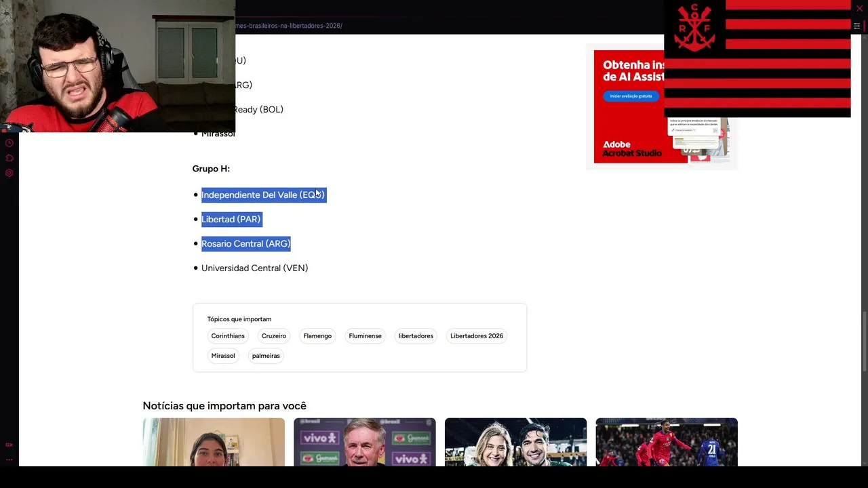
Task: Open the Corinthians topic tag
Action: (x=228, y=336)
